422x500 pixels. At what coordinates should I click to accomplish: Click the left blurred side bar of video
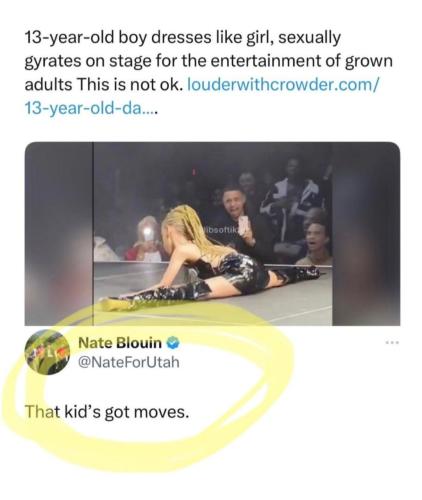[59, 234]
